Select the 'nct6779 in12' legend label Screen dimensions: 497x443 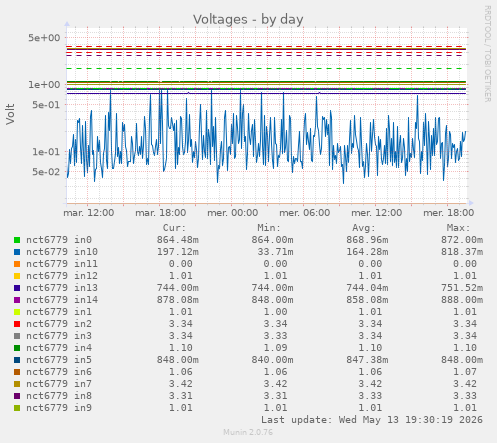pyautogui.click(x=62, y=276)
